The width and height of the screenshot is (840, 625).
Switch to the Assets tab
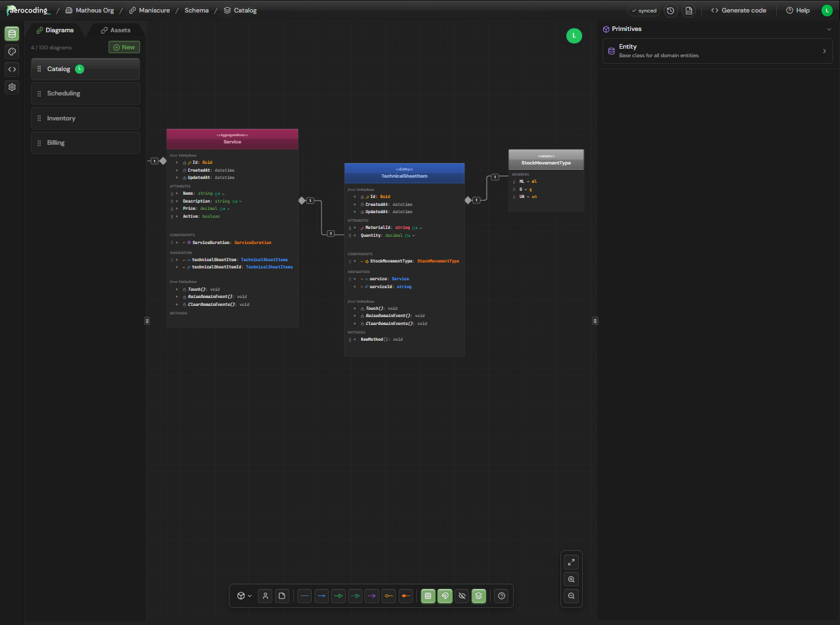116,30
